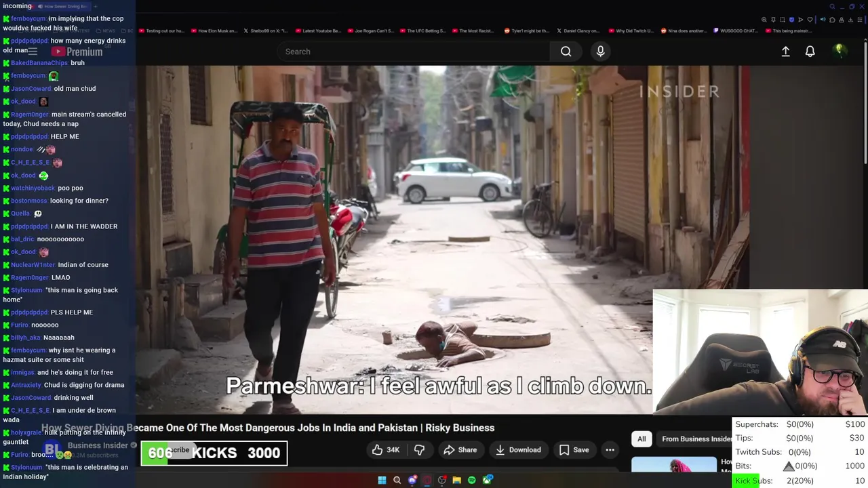Switch to 'The Most Racist...' tab
The image size is (868, 488).
473,30
